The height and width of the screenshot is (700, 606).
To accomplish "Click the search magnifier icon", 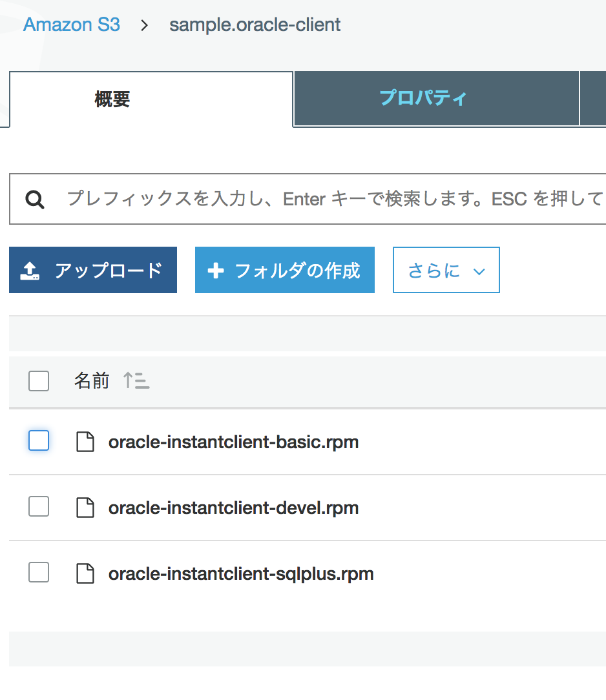I will pos(34,200).
